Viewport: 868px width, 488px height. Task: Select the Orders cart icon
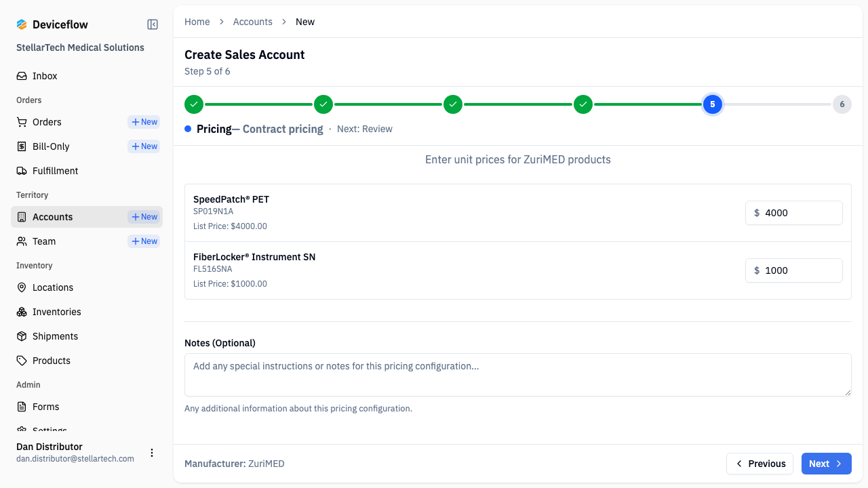[x=21, y=122]
